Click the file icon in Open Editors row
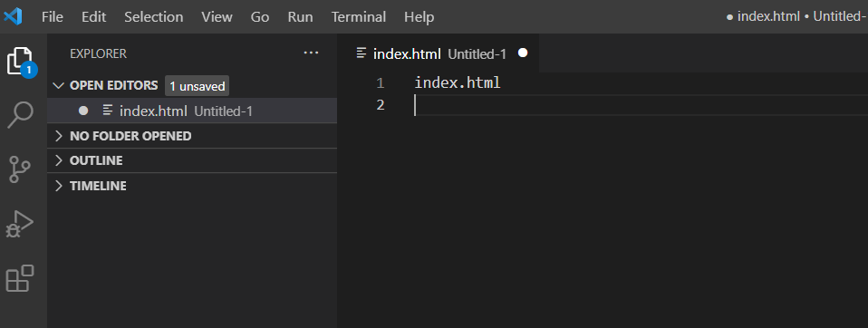 point(108,110)
